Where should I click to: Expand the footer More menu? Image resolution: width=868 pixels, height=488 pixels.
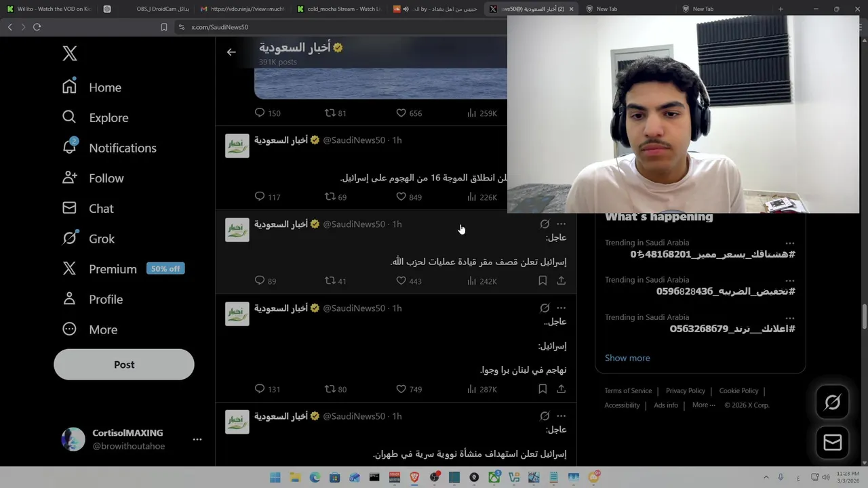pyautogui.click(x=704, y=405)
